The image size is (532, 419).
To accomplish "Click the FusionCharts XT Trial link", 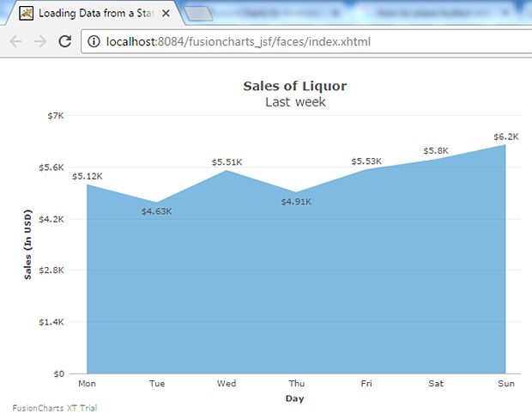I will (55, 408).
